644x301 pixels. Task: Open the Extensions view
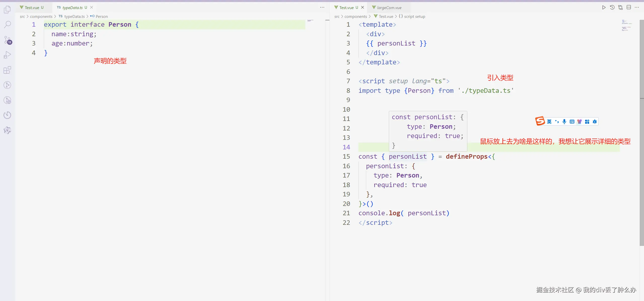click(x=7, y=70)
